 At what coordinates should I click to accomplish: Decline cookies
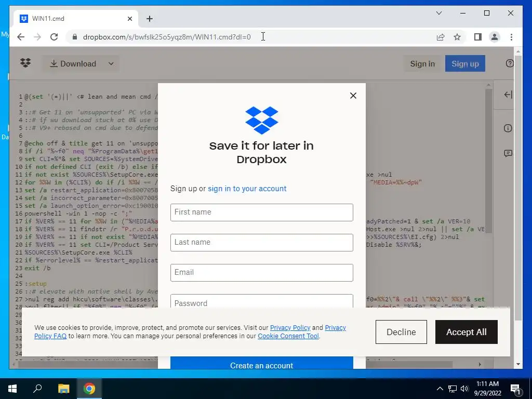coord(401,332)
